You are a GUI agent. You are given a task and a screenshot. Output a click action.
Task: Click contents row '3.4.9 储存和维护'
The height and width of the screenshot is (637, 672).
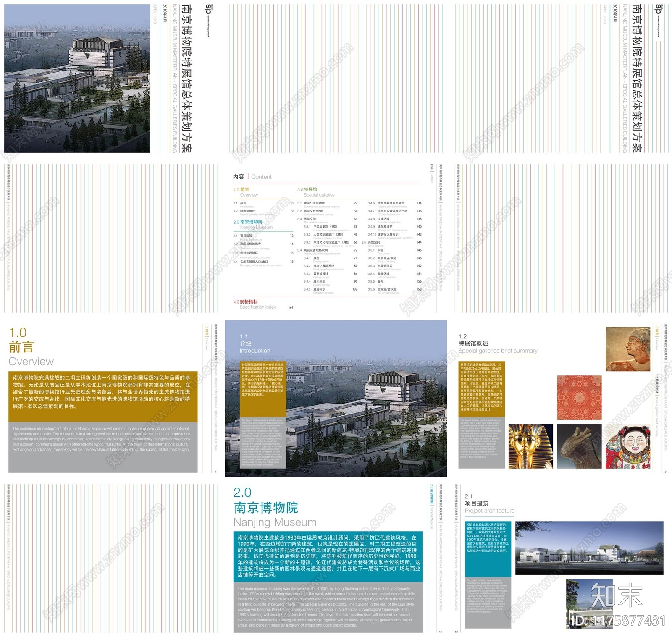pos(395,227)
